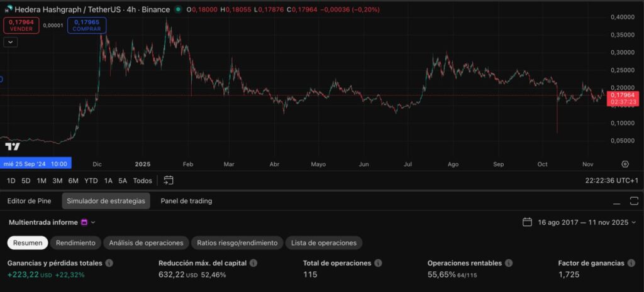644x292 pixels.
Task: Click the Multientrada informe strategy name
Action: pyautogui.click(x=43, y=222)
